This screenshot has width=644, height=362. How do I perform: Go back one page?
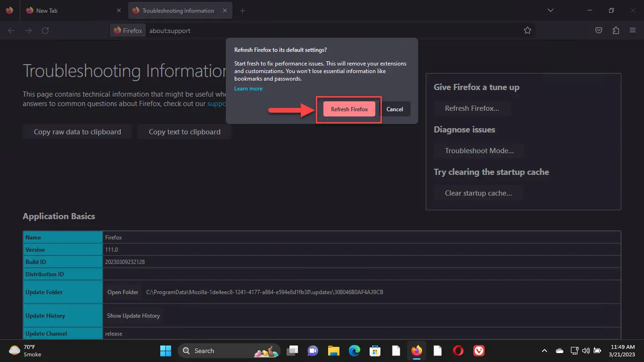[x=11, y=31]
